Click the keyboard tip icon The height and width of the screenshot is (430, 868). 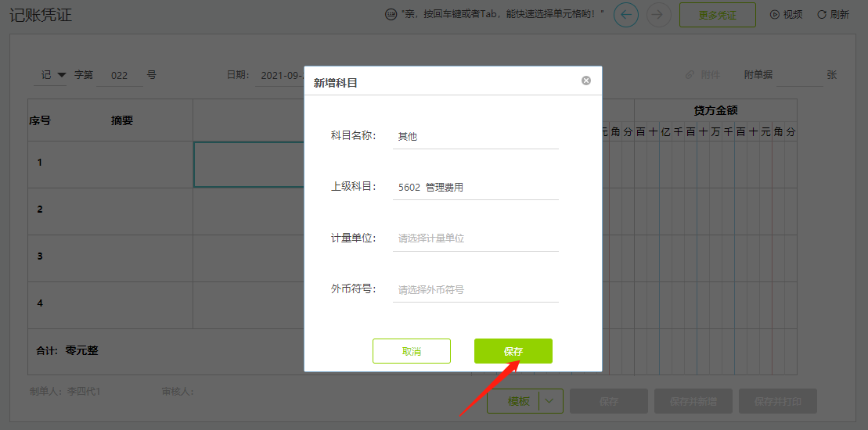(391, 15)
